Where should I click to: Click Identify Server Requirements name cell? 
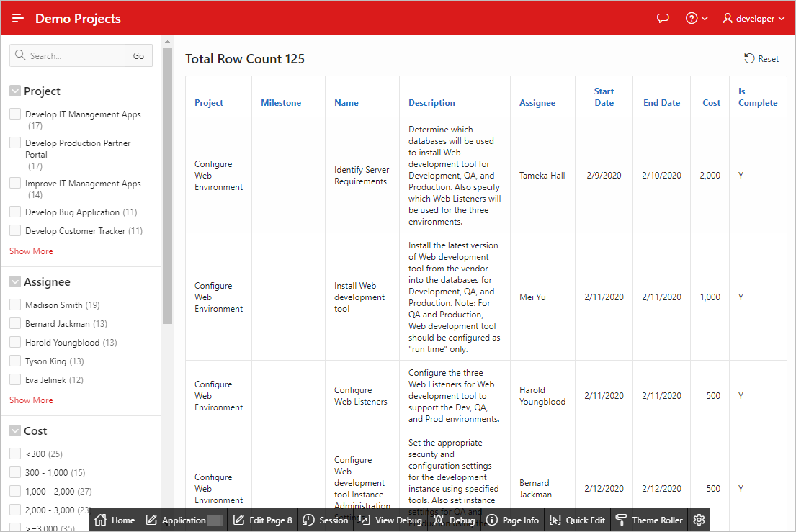[x=362, y=176]
